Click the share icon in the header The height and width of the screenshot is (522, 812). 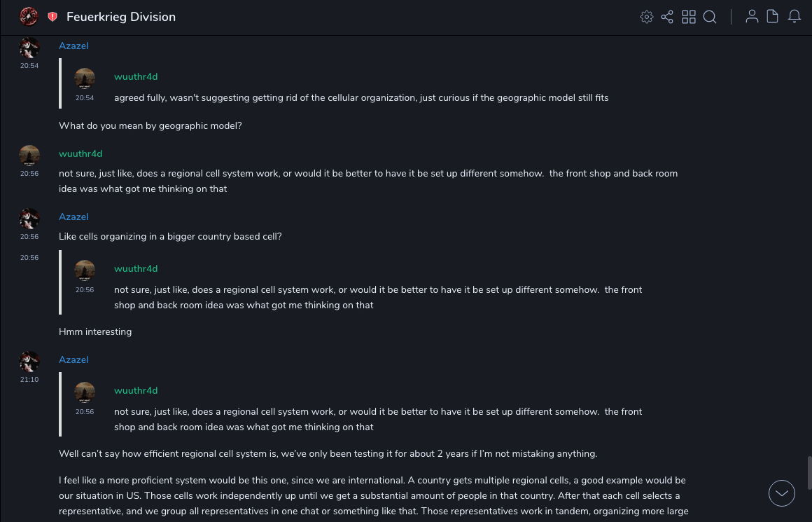coord(667,17)
